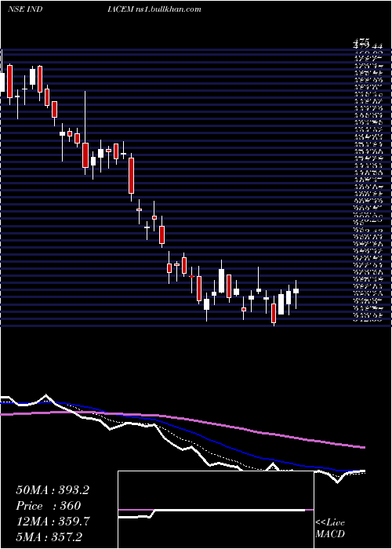Click the NSE IND header text
392x549 pixels.
25,9
